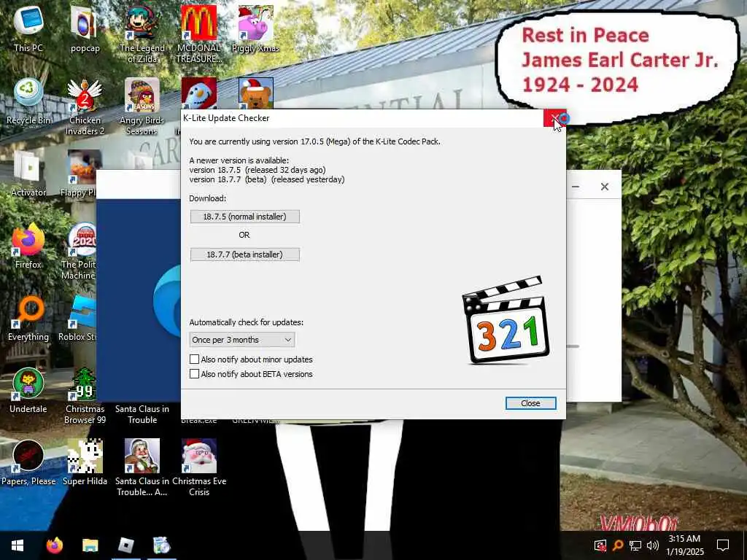
Task: Click Roblox icon in taskbar
Action: pos(125,545)
